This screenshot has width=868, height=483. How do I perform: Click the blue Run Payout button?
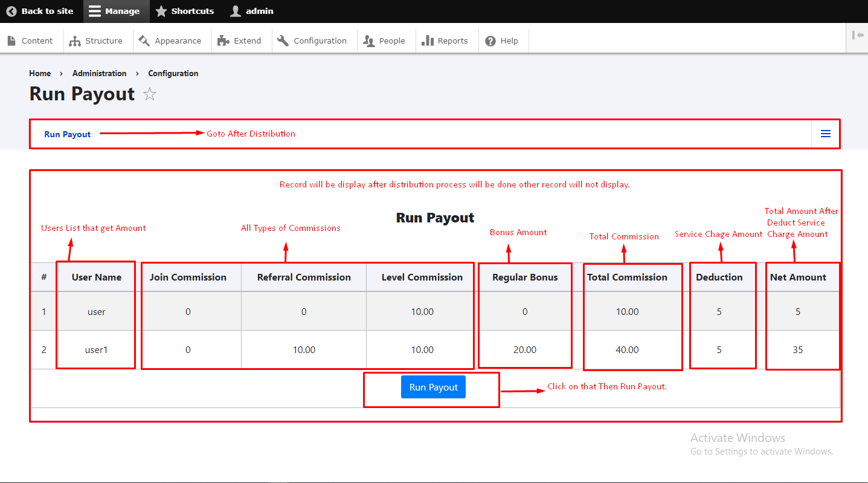point(433,387)
